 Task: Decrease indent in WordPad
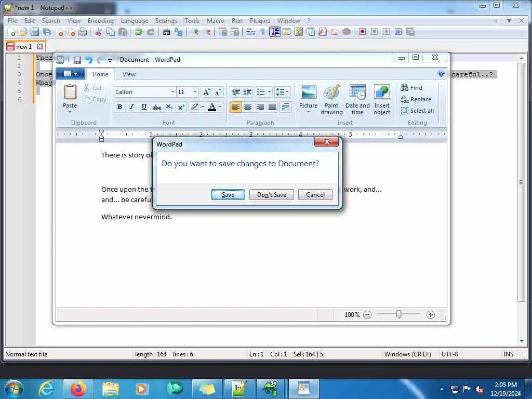235,92
